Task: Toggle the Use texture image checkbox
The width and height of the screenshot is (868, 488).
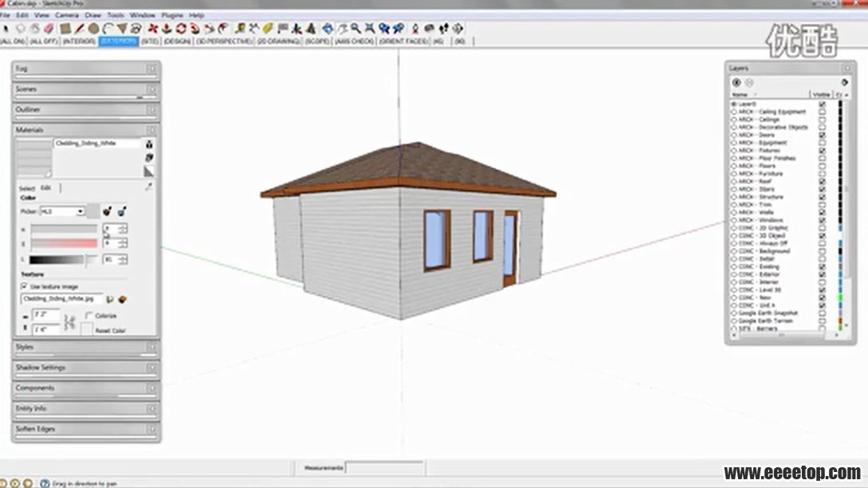Action: pos(24,285)
